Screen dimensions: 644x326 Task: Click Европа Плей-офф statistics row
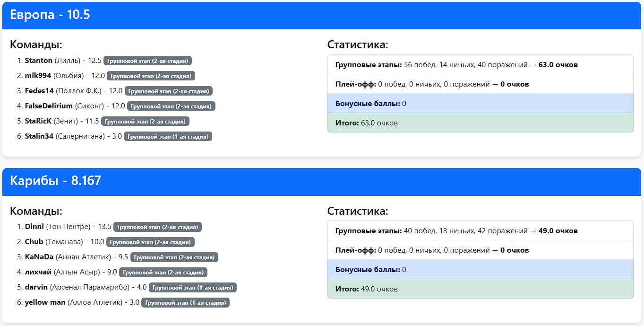point(481,84)
